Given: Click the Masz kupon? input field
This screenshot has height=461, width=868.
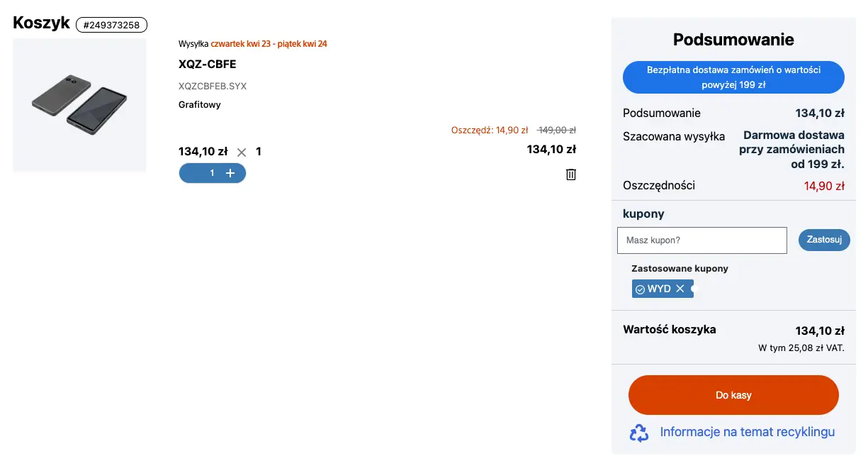Looking at the screenshot, I should click(701, 240).
